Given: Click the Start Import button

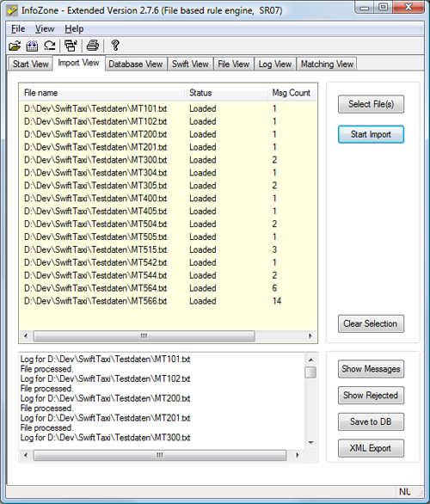Looking at the screenshot, I should 371,134.
